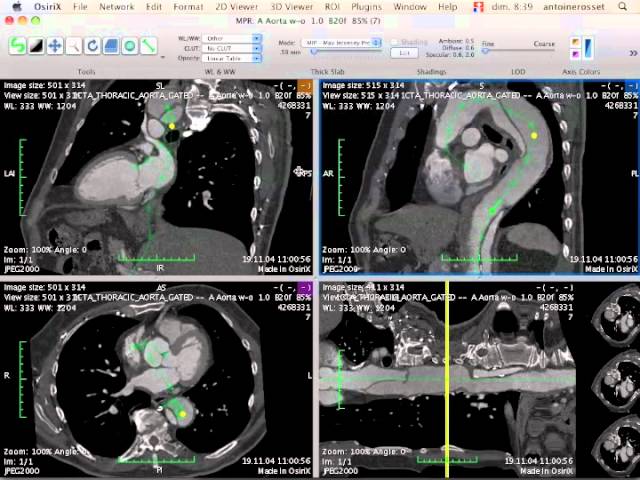This screenshot has width=640, height=480.
Task: Pick the blue axis color swatch
Action: pyautogui.click(x=588, y=48)
